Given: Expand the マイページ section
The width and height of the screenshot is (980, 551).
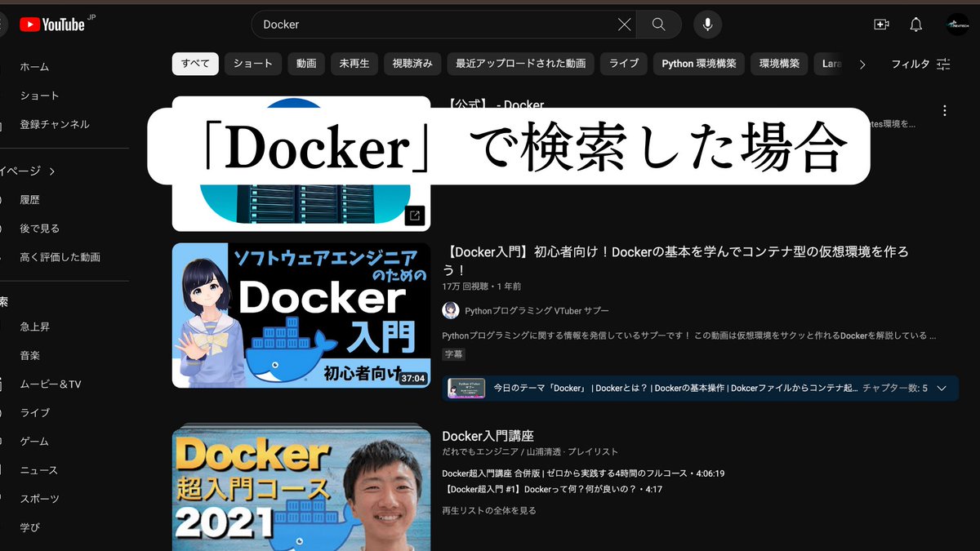Looking at the screenshot, I should [29, 171].
